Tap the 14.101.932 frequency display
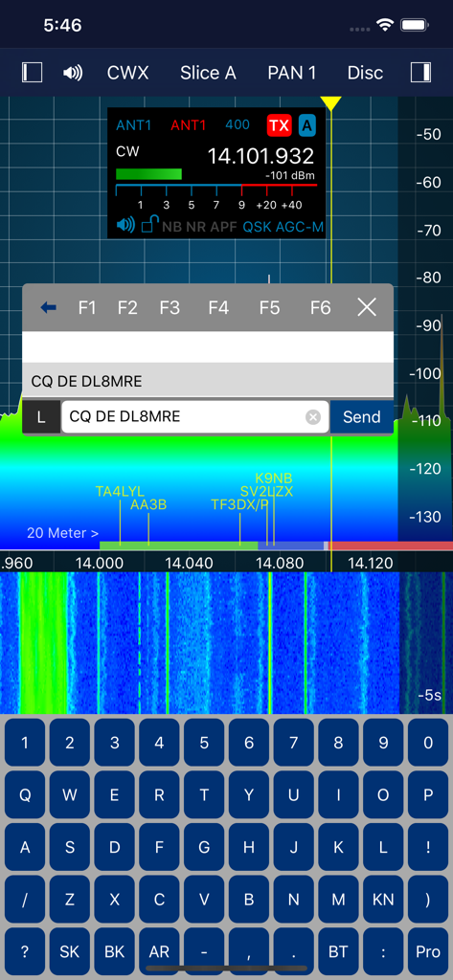 pyautogui.click(x=260, y=156)
